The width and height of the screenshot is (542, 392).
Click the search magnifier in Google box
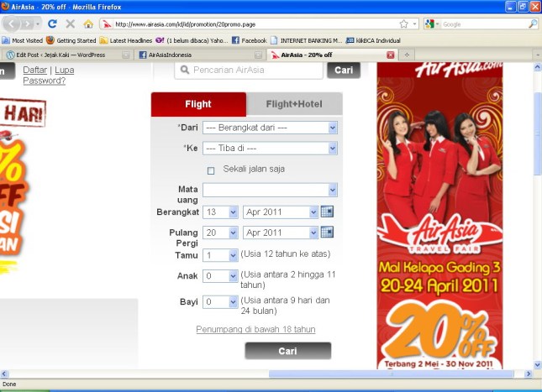tap(533, 24)
